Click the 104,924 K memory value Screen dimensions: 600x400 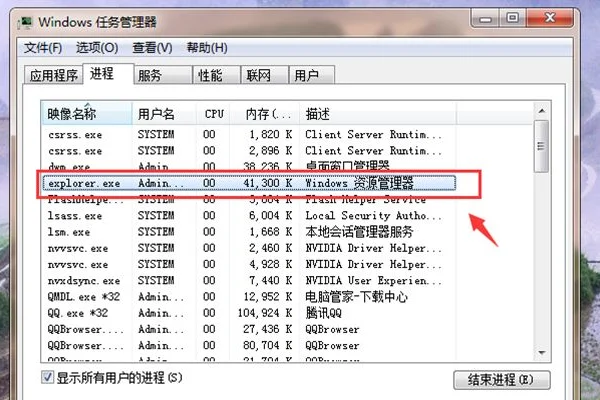(x=265, y=313)
